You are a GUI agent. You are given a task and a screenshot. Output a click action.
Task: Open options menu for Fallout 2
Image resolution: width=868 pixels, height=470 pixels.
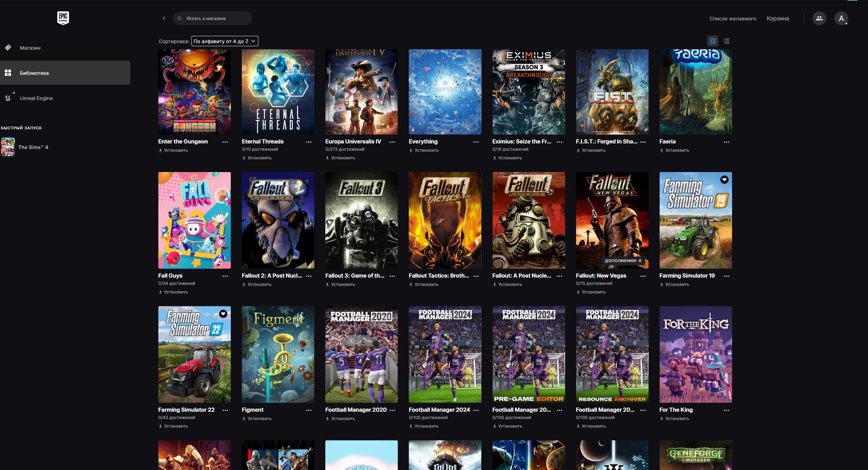[309, 276]
